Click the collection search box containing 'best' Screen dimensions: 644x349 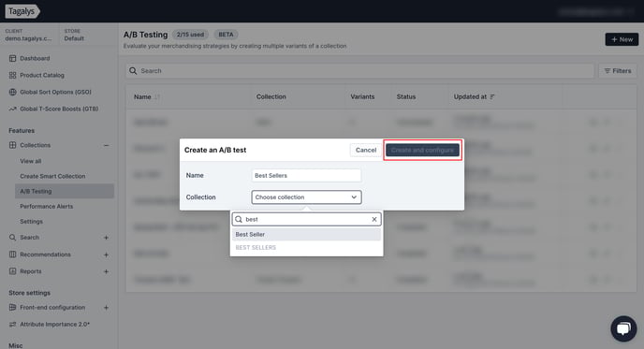[x=306, y=219]
